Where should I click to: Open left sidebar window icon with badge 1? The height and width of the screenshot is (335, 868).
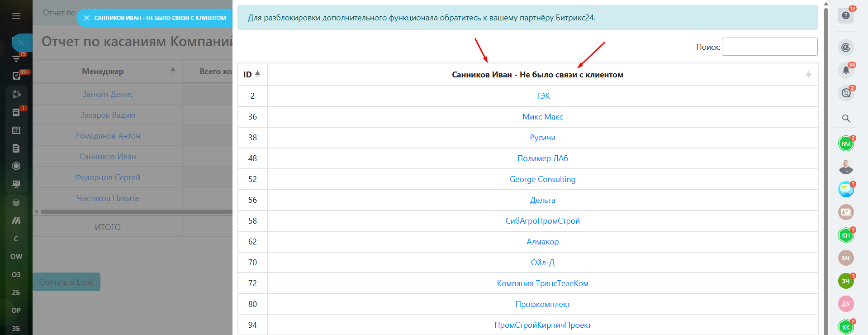pos(16,112)
